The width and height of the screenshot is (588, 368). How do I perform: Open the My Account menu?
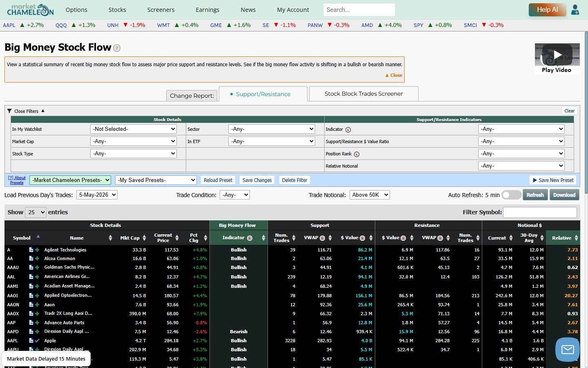293,10
